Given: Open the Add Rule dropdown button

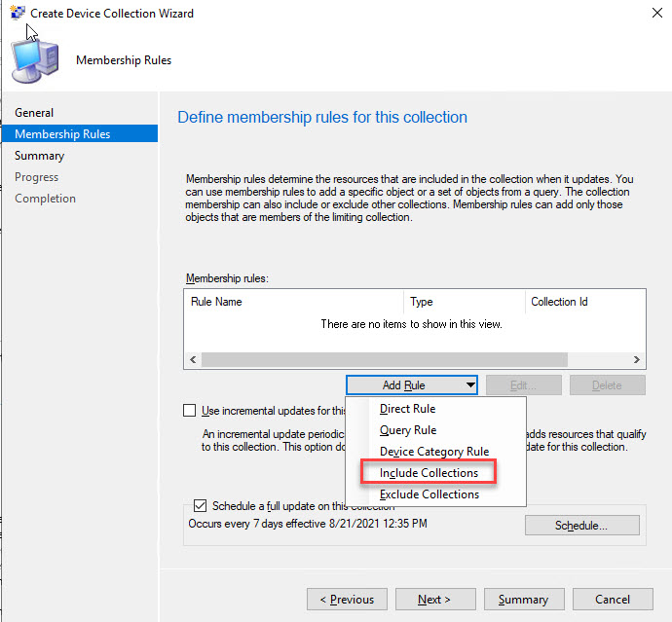Looking at the screenshot, I should [412, 385].
